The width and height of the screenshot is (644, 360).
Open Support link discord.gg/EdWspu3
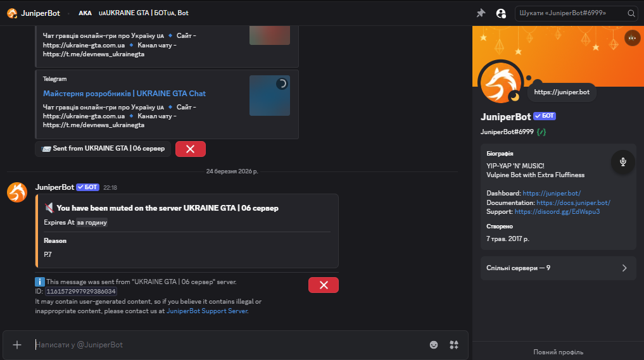557,211
